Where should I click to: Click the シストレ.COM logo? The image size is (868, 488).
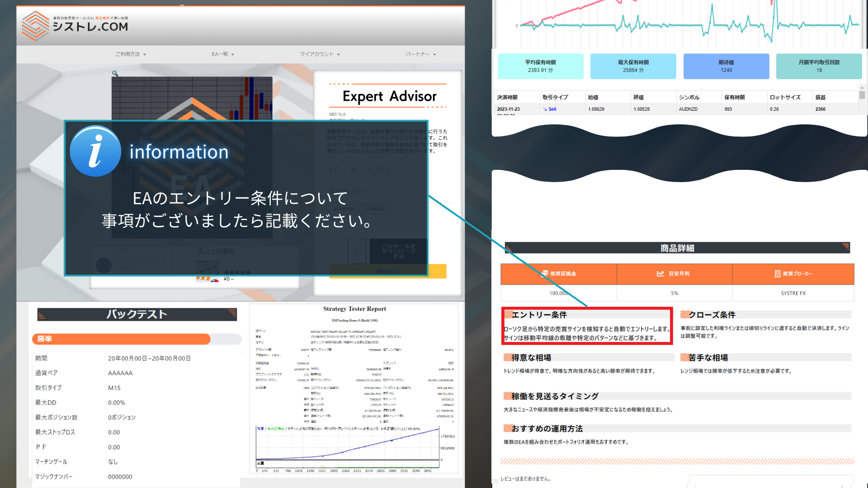click(75, 26)
